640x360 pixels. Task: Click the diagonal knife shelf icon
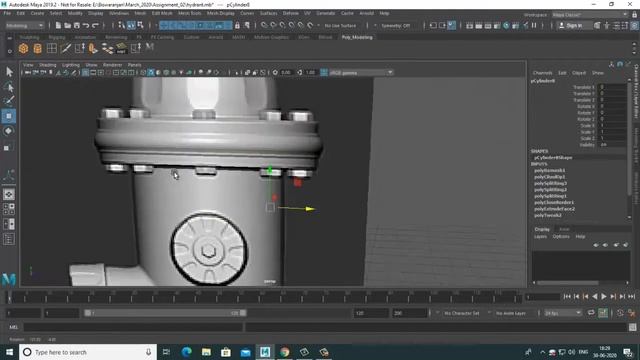click(65, 48)
